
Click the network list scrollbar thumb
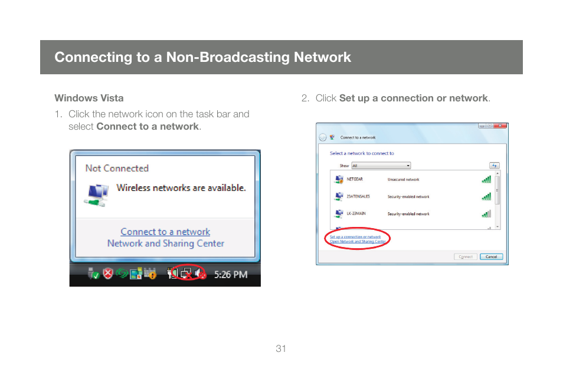497,190
